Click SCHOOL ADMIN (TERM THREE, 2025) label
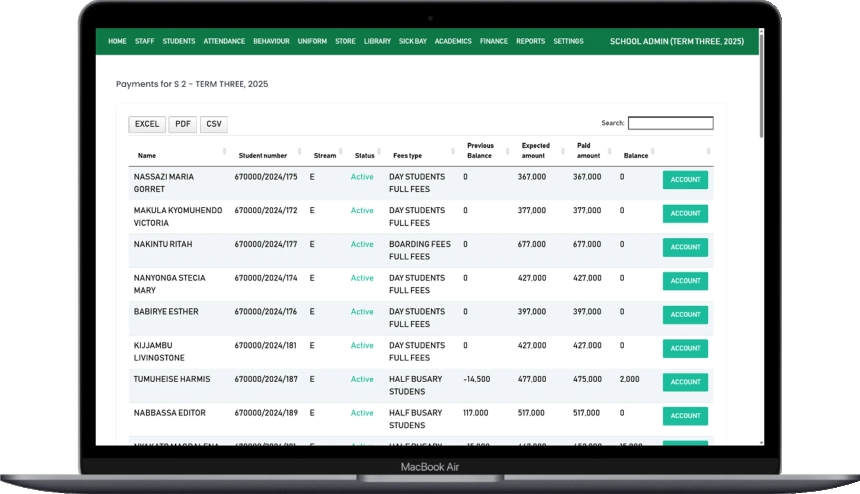Screen dimensions: 860x494 tap(677, 41)
